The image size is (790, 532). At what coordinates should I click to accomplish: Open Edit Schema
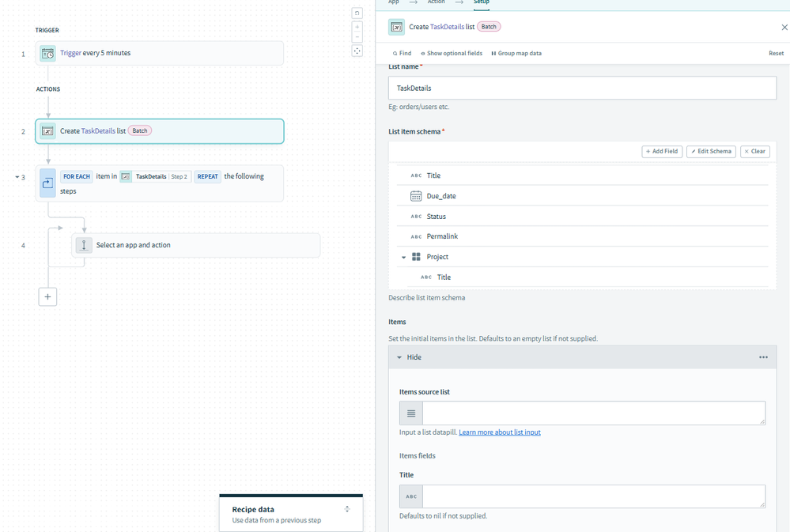(x=711, y=151)
